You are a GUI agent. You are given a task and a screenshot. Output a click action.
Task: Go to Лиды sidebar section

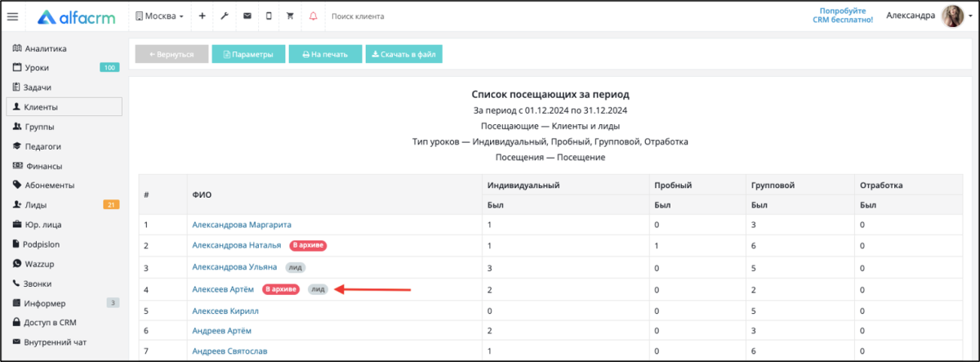[36, 205]
